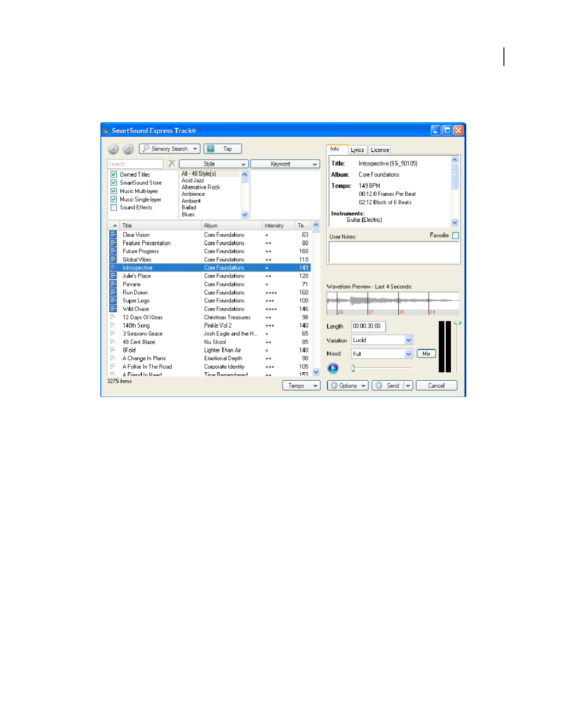Click track icon beside 8Fold
The width and height of the screenshot is (569, 728).
pyautogui.click(x=112, y=350)
